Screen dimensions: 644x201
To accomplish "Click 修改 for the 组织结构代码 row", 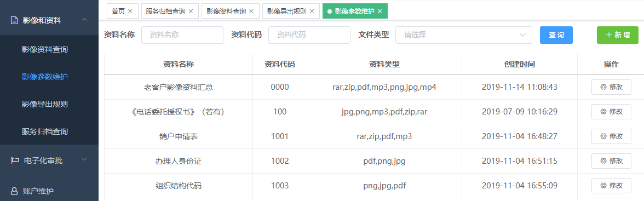I will click(611, 186).
